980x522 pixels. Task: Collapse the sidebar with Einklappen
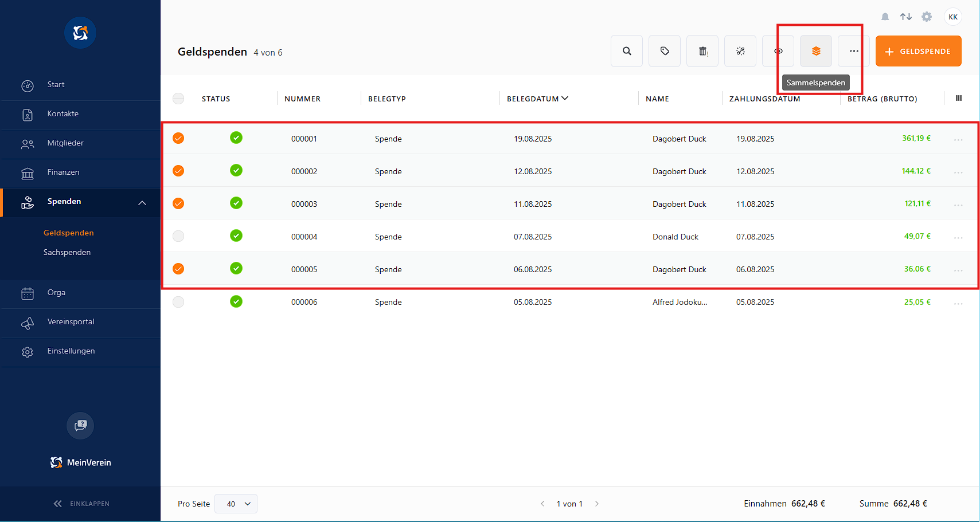point(81,504)
